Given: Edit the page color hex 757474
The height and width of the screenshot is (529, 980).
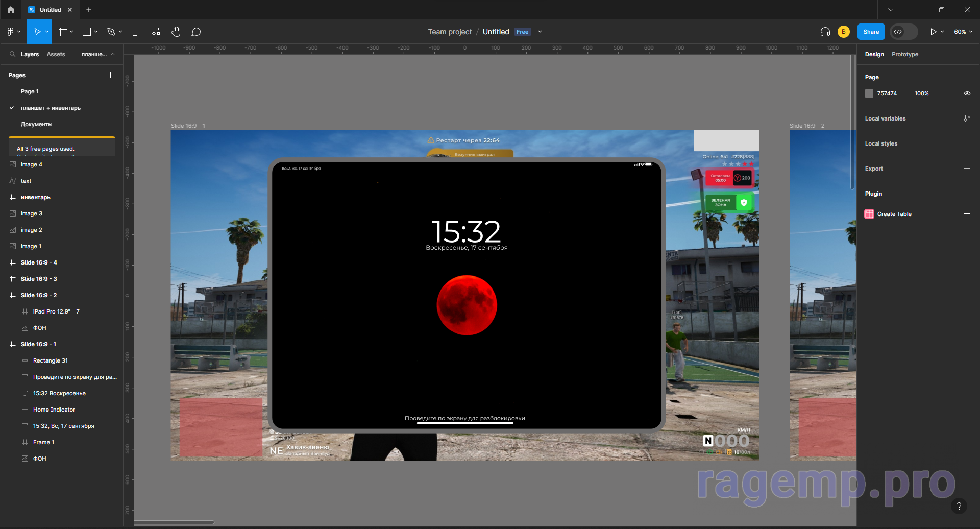Looking at the screenshot, I should pyautogui.click(x=887, y=93).
